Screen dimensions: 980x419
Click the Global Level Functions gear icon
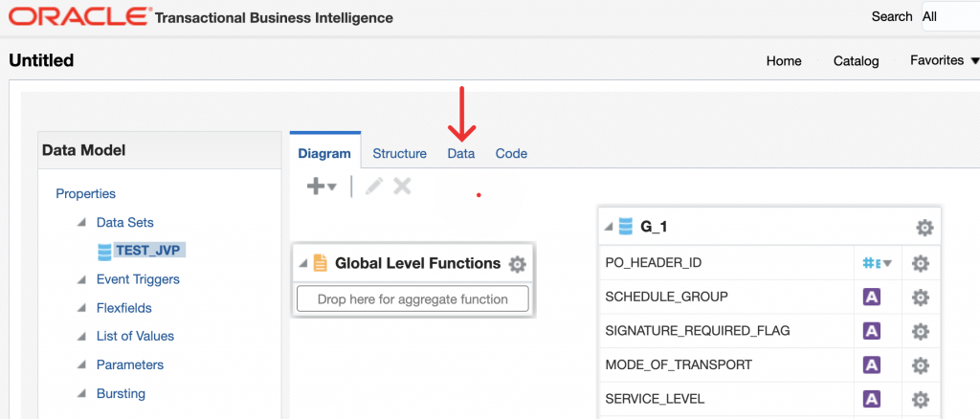(x=518, y=264)
